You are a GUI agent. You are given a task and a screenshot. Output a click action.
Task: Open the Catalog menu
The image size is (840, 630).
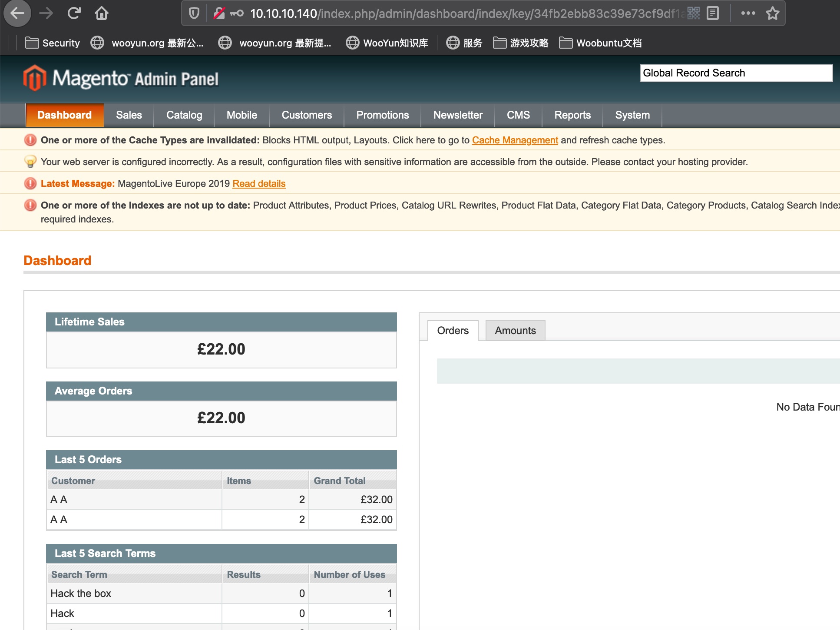point(184,115)
